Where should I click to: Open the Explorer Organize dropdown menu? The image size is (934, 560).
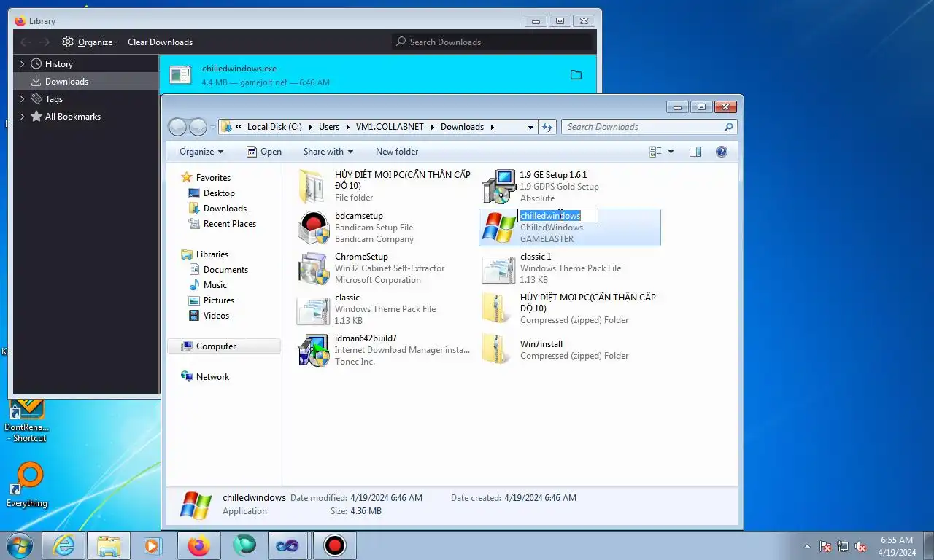coord(201,152)
